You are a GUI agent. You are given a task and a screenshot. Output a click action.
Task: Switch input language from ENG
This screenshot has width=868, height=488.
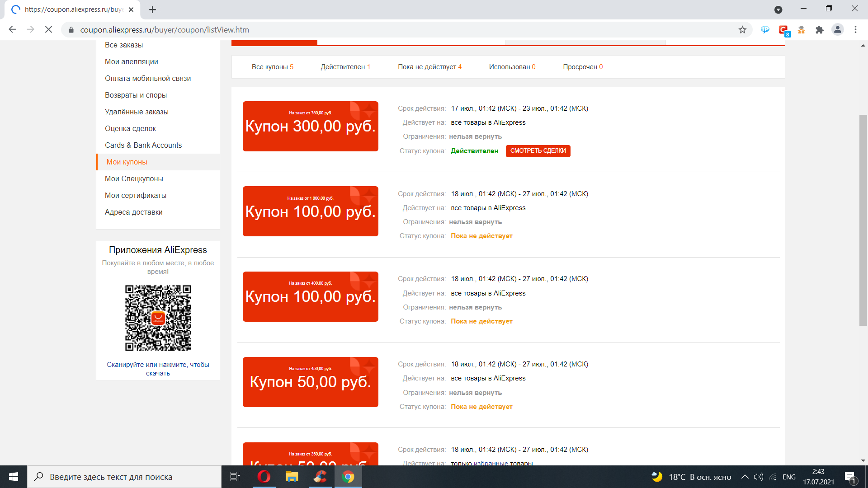(x=789, y=477)
